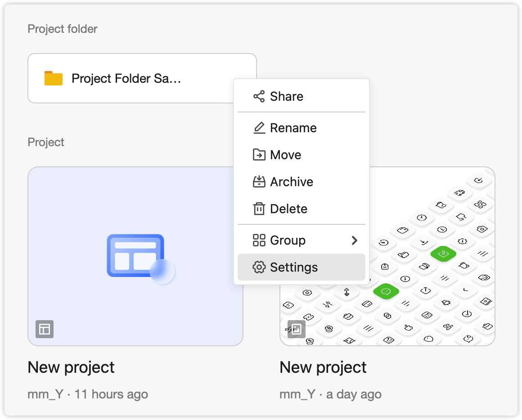The width and height of the screenshot is (522, 420).
Task: Open the second New project title
Action: [323, 367]
